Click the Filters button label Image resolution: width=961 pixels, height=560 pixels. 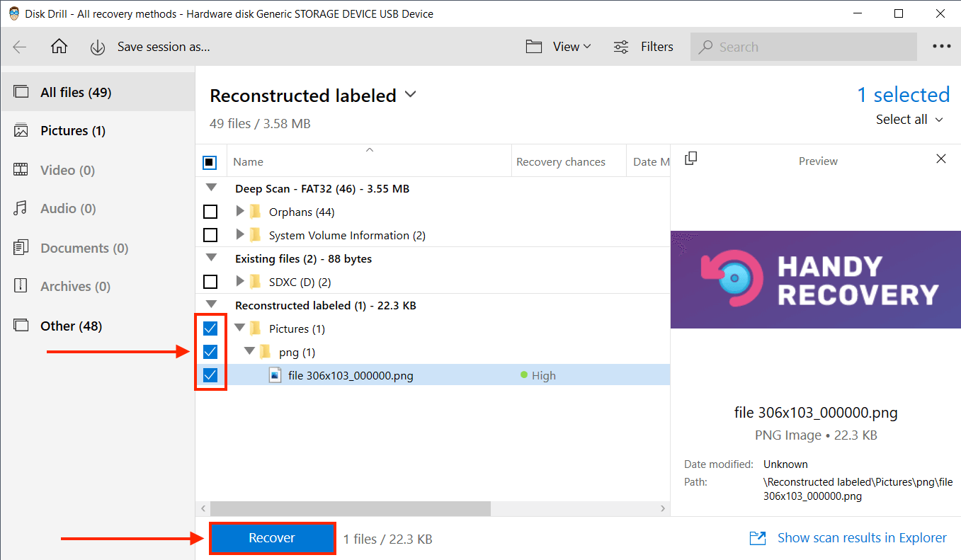[657, 47]
